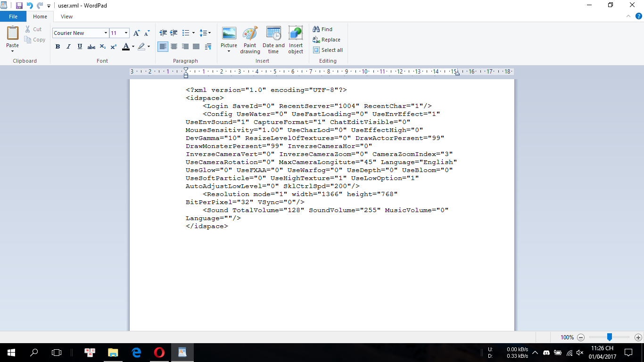Open Opera browser from the taskbar

pos(159,352)
